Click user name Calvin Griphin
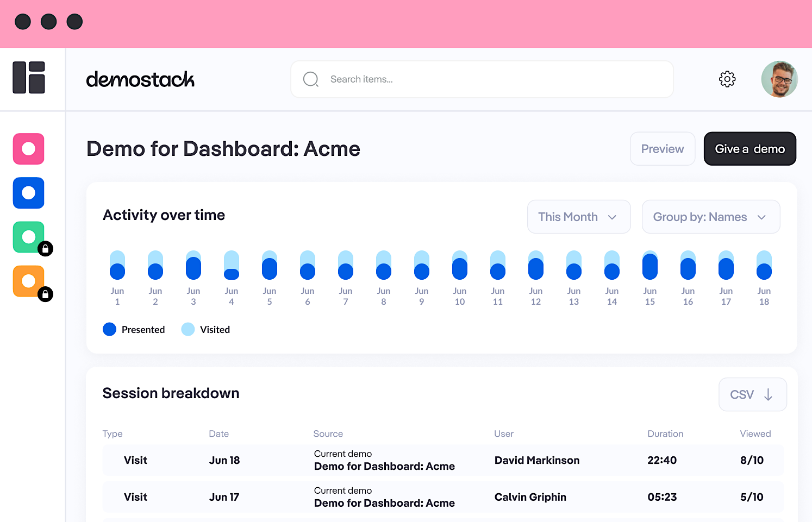This screenshot has width=812, height=522. click(x=530, y=497)
